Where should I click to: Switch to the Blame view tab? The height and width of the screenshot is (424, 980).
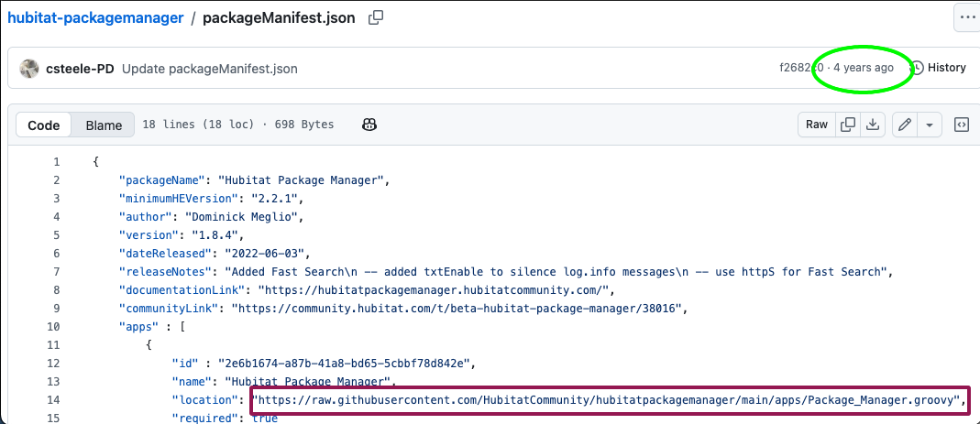pyautogui.click(x=103, y=125)
